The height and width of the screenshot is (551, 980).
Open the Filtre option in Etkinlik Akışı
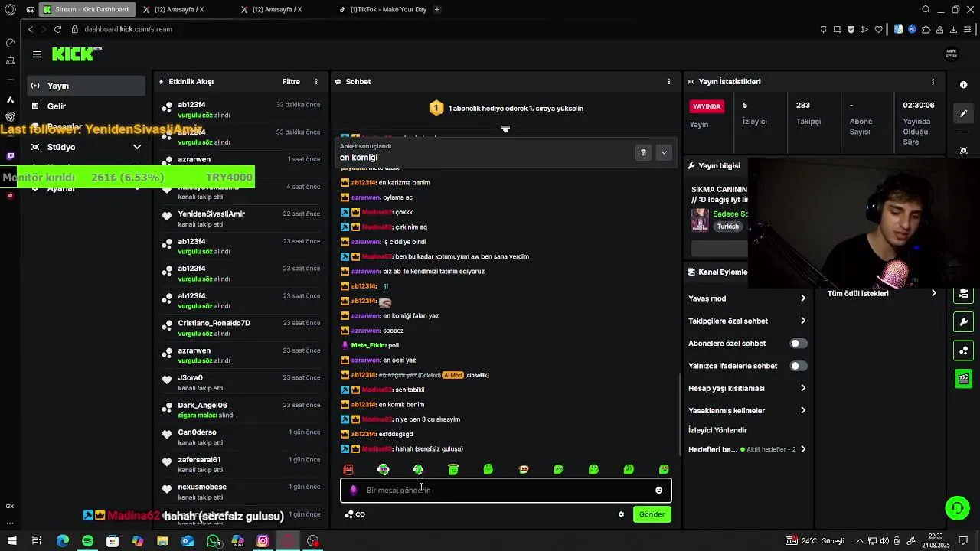click(x=291, y=82)
